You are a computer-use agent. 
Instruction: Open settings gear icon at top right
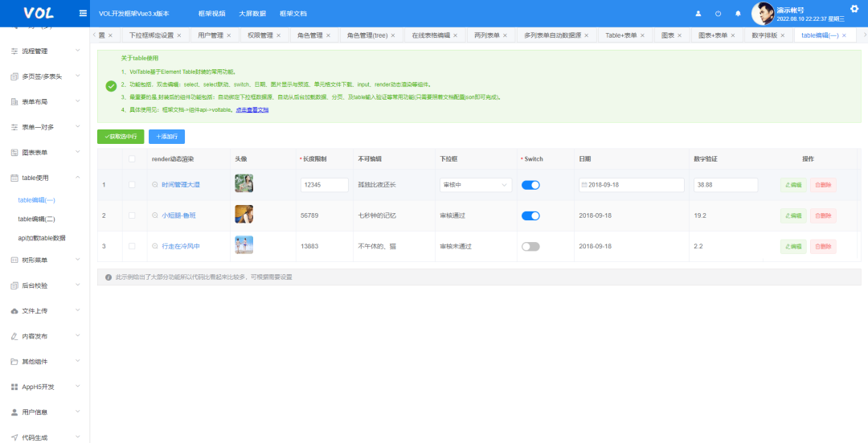pos(854,8)
